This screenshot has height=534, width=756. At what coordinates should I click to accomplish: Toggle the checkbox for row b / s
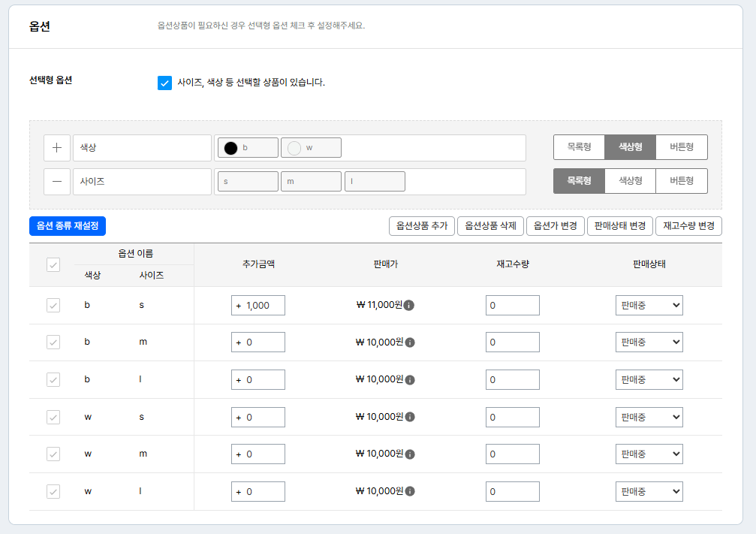53,305
